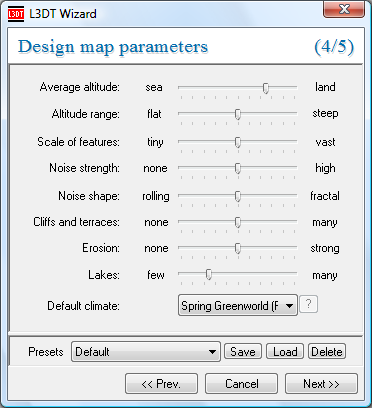
Task: Proceed with the Next >> button
Action: (x=321, y=384)
